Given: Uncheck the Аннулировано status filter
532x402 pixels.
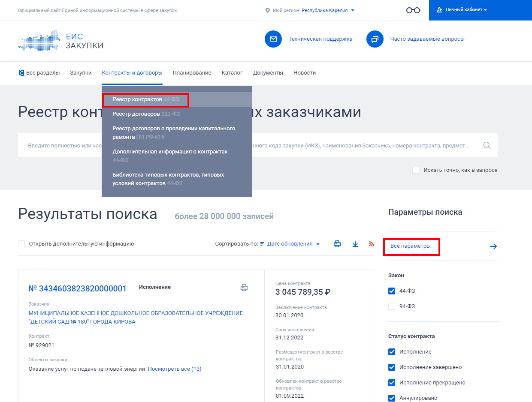Looking at the screenshot, I should [392, 398].
